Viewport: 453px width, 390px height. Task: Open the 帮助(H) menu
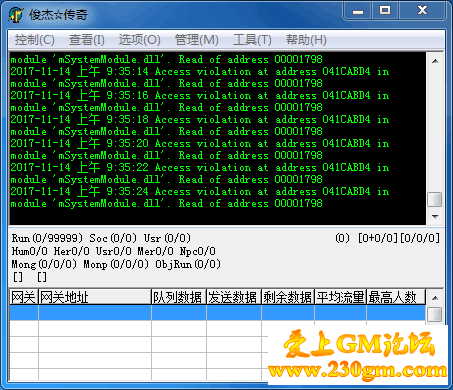pos(306,40)
